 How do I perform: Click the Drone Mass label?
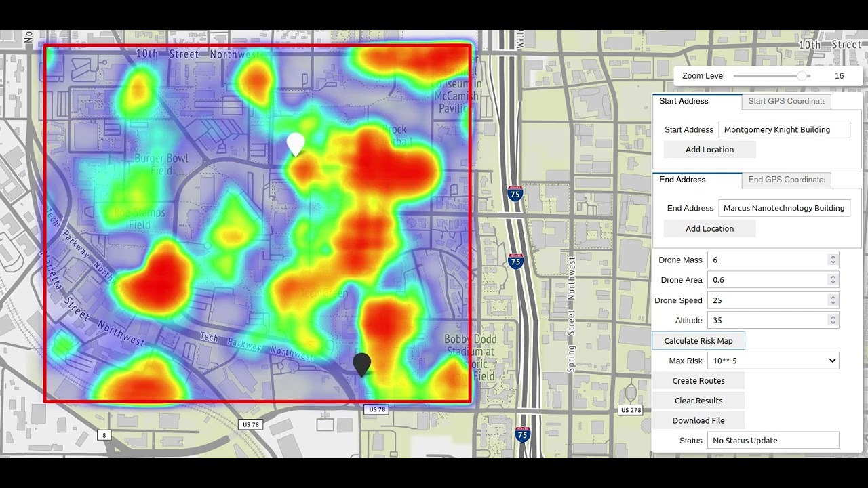680,260
